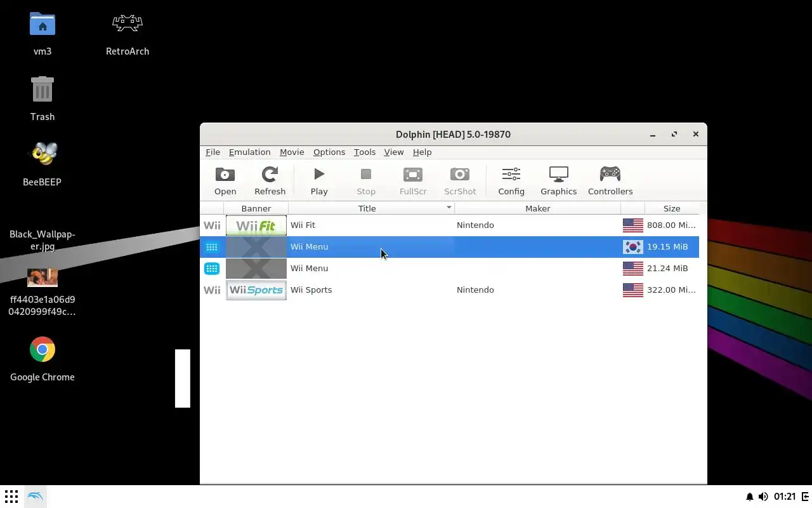This screenshot has height=508, width=812.
Task: Click Nintendo maker in Wii Sports row
Action: click(475, 290)
